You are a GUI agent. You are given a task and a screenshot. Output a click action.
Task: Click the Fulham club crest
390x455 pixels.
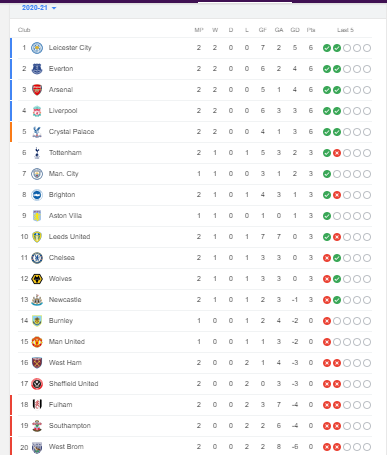tap(37, 405)
